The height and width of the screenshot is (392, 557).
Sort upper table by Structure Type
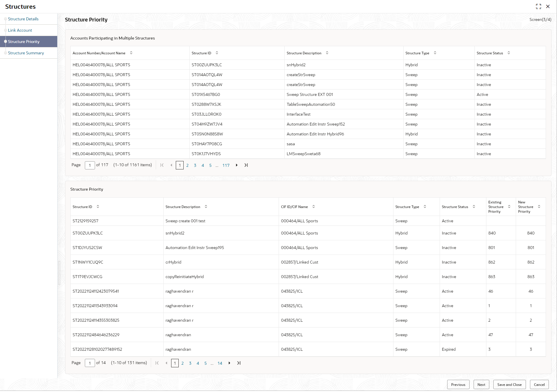[435, 53]
